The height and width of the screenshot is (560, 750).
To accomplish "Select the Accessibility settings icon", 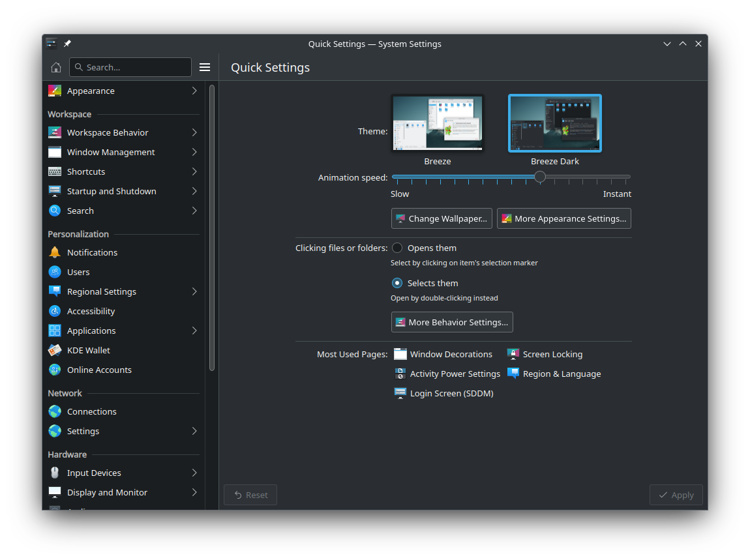I will pos(55,311).
